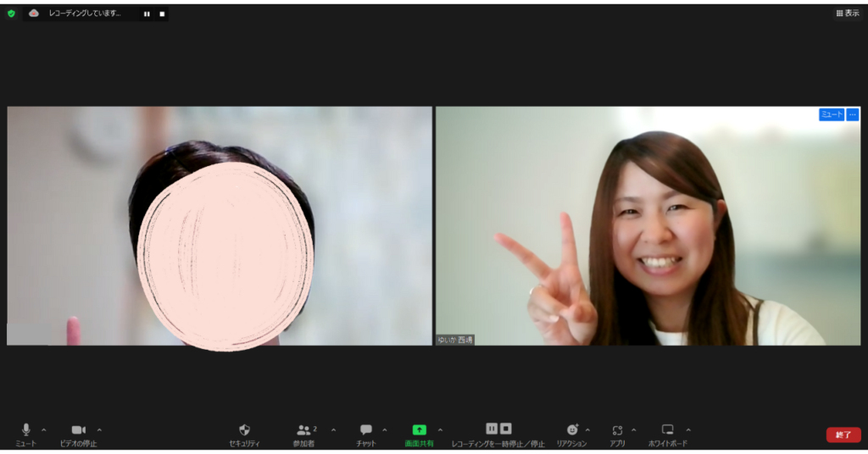
Task: Expand the arrow next to screen share
Action: pos(440,429)
